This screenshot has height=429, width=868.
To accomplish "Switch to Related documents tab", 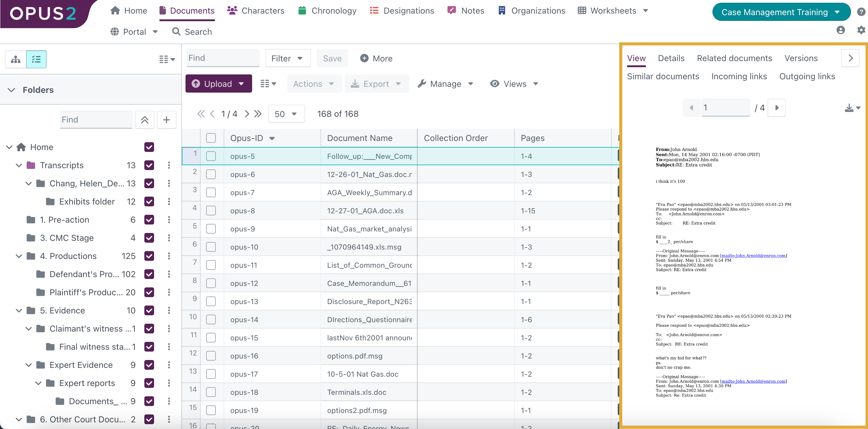I will coord(734,58).
